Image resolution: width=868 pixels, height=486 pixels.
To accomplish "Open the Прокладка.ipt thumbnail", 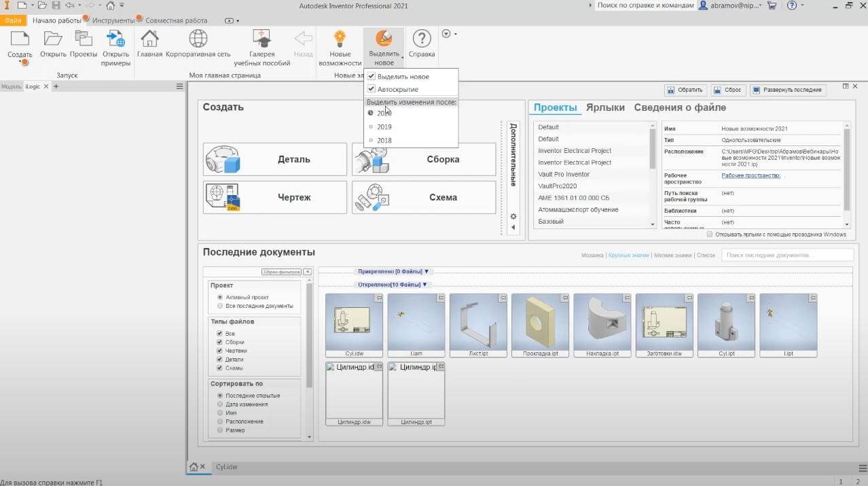I will pyautogui.click(x=540, y=322).
